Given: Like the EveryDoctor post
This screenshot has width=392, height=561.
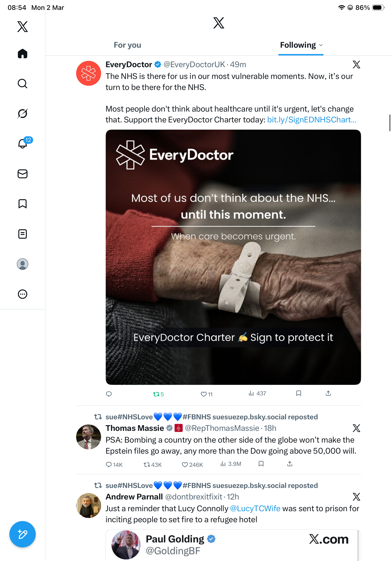Looking at the screenshot, I should 207,394.
